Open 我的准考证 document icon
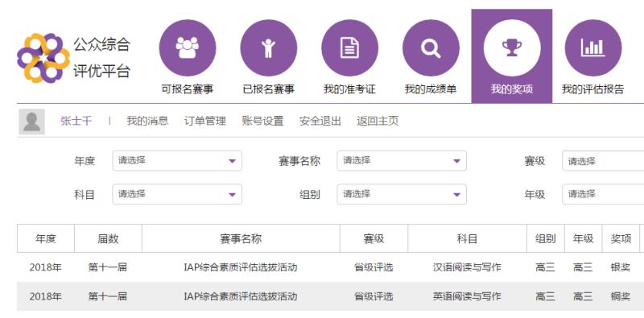Viewport: 644px width, 318px height. (x=349, y=48)
